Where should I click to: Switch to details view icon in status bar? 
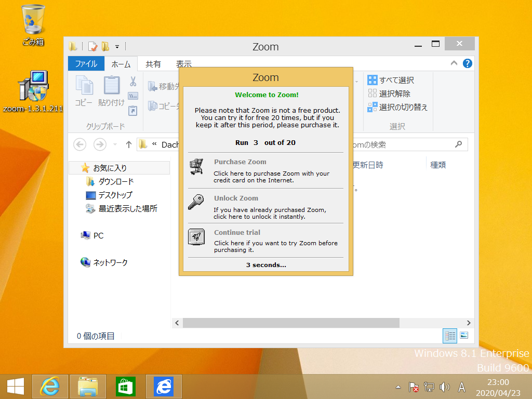450,336
